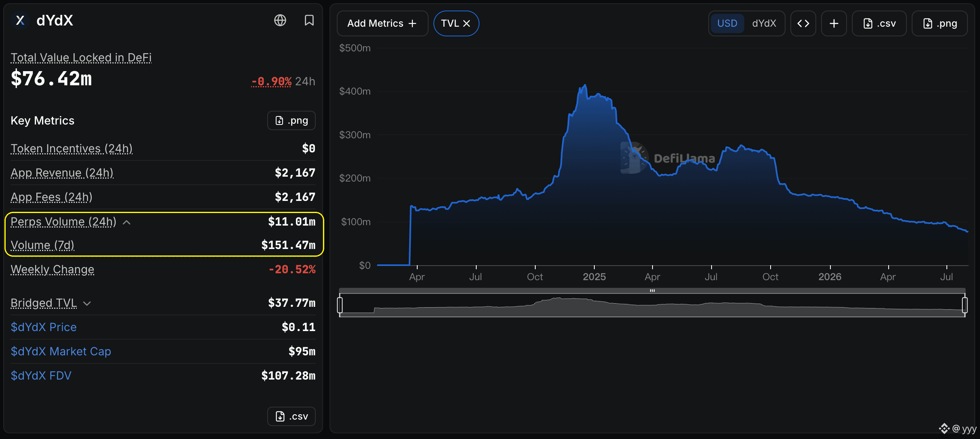Click the dYdX logo icon
Image resolution: width=980 pixels, height=439 pixels.
[20, 21]
